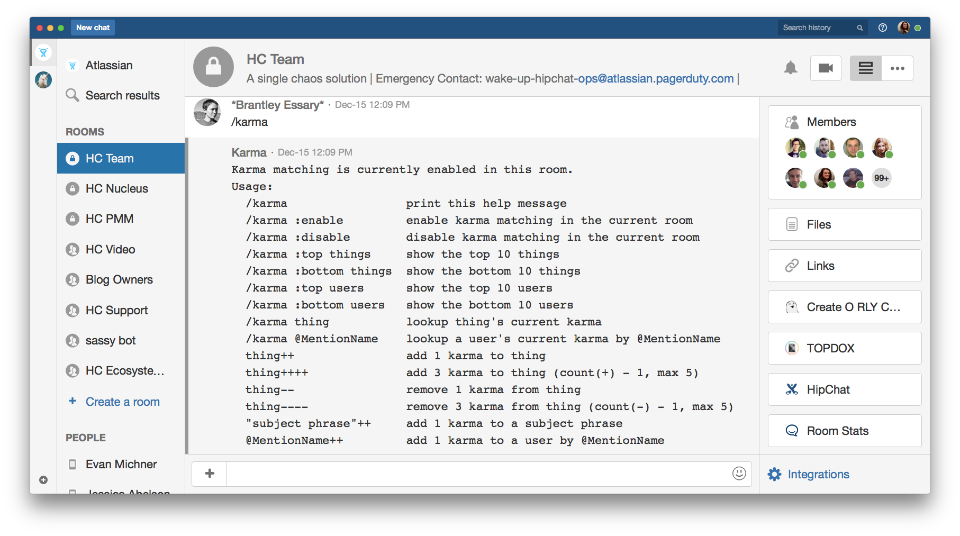Screen dimensions: 960x536
Task: Select the HC Team room
Action: pyautogui.click(x=121, y=159)
